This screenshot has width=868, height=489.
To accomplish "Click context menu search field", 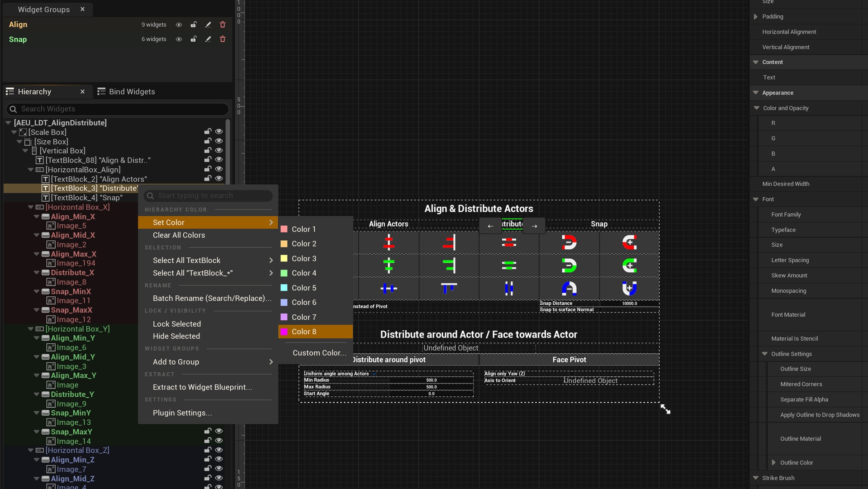I will pyautogui.click(x=208, y=195).
